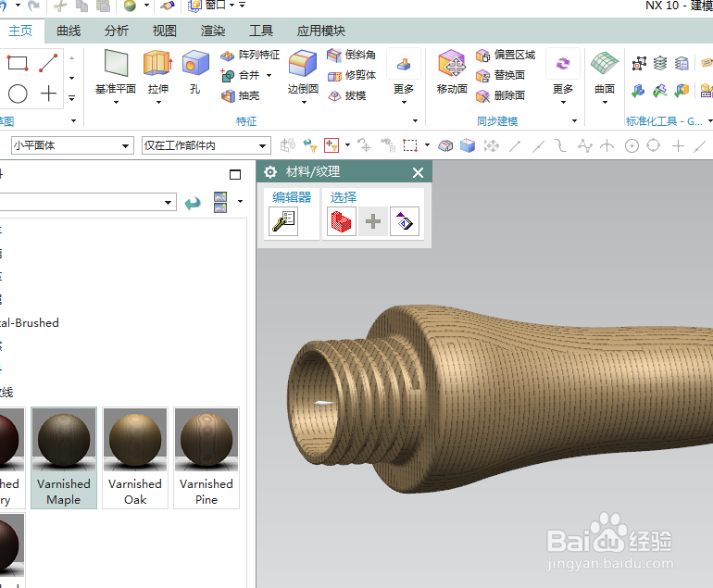Image resolution: width=713 pixels, height=588 pixels.
Task: Select the Draft (拔模) tool
Action: [346, 96]
